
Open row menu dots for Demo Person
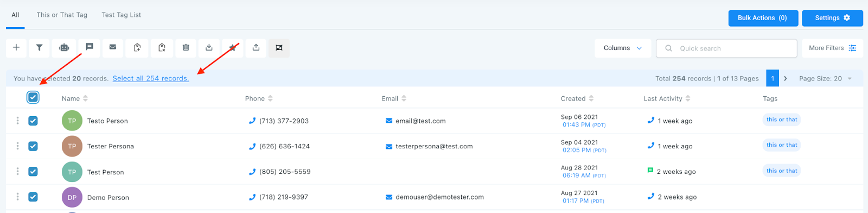[x=17, y=197]
